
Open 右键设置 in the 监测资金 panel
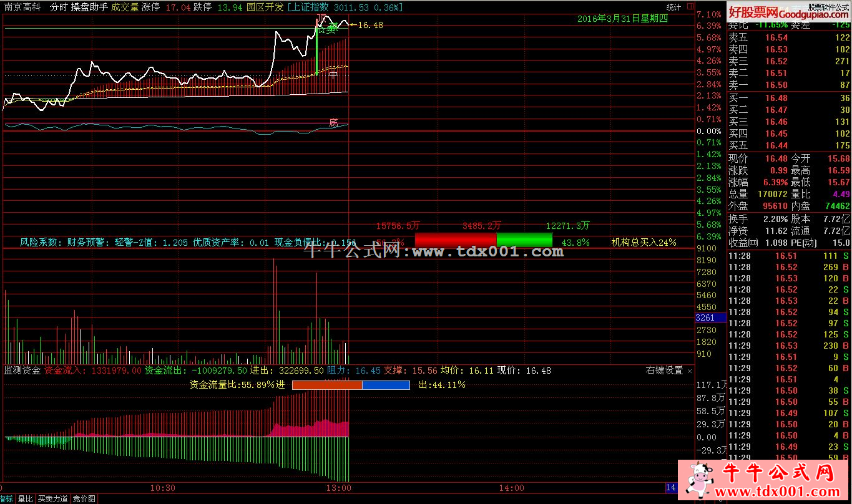tap(664, 371)
